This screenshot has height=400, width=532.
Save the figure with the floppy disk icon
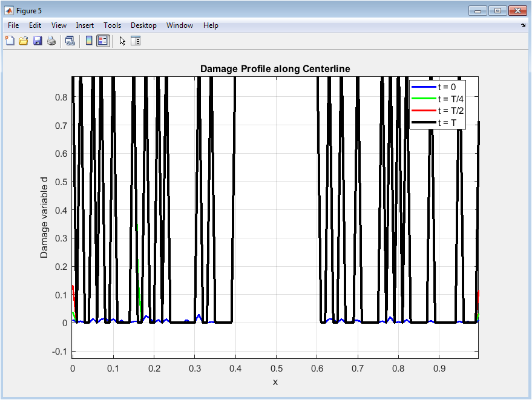click(x=38, y=41)
